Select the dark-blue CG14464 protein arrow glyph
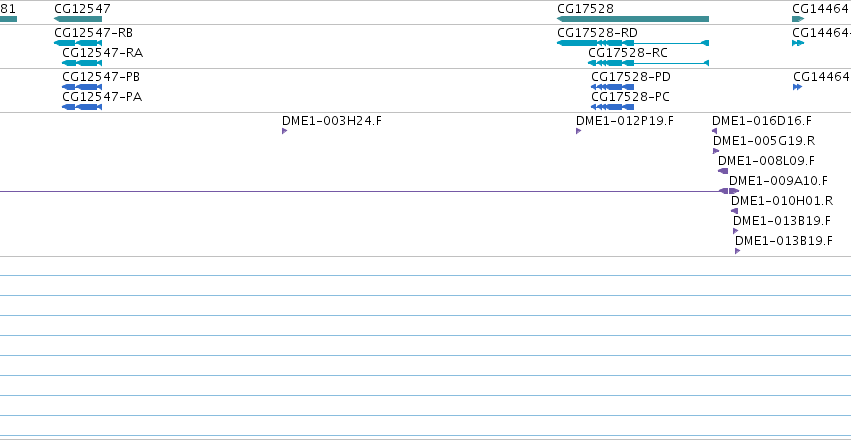Viewport: 851px width, 440px height. (x=797, y=87)
